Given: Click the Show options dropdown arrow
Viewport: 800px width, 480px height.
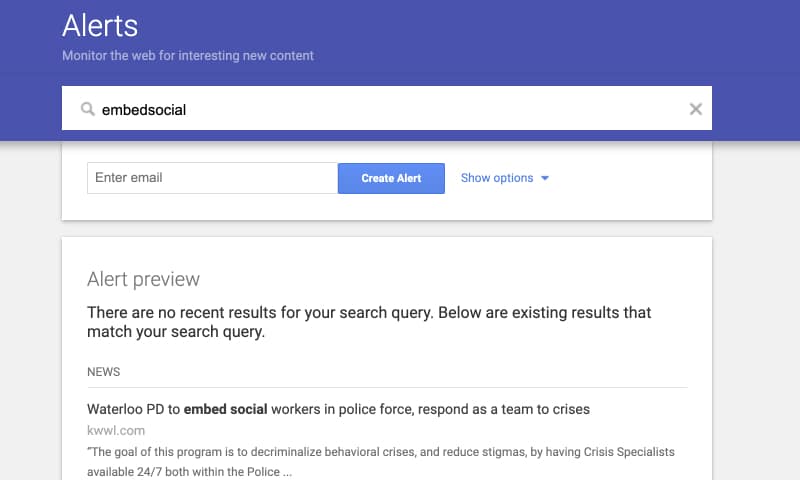Looking at the screenshot, I should pos(545,178).
